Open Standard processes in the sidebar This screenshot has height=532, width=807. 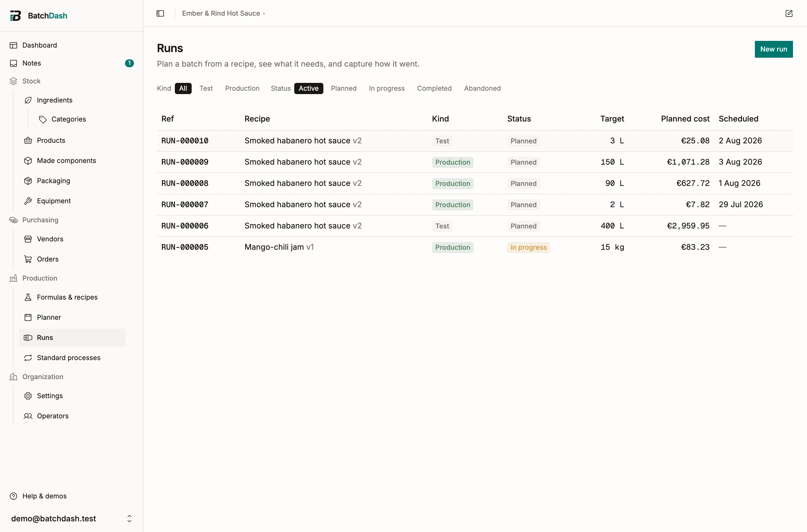pos(72,358)
